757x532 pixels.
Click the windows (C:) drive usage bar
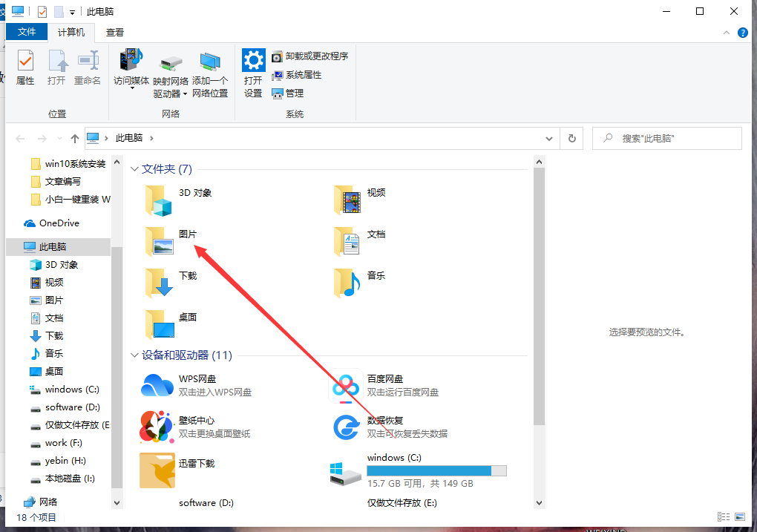click(436, 471)
